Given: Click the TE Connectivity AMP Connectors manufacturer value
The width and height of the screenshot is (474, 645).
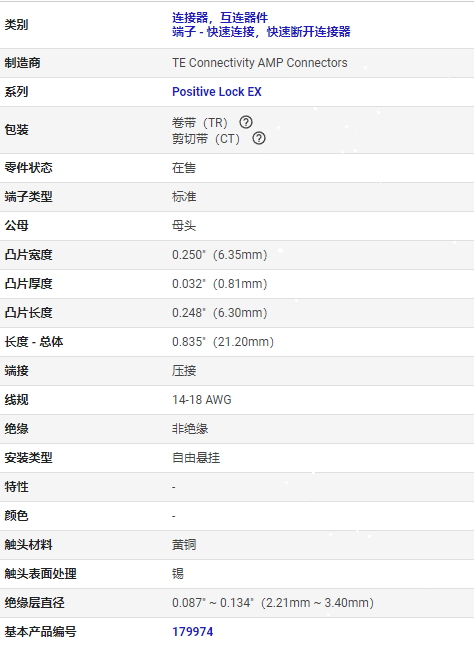Looking at the screenshot, I should (x=260, y=63).
